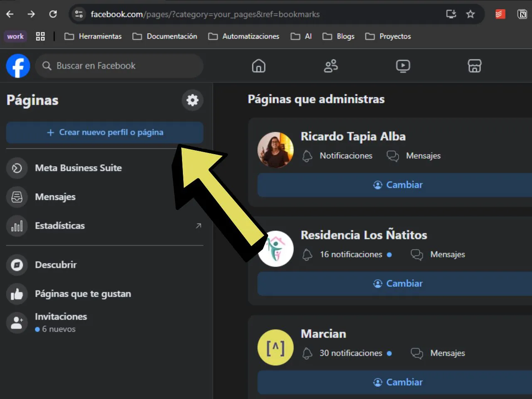Click the Estadísticas external link arrow
The image size is (532, 399).
(x=198, y=226)
